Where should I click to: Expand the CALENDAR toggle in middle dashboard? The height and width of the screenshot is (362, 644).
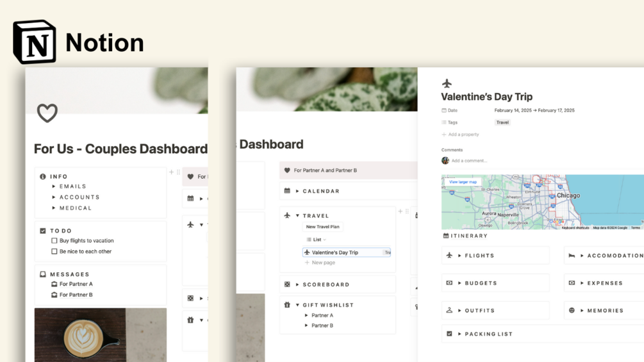click(297, 192)
